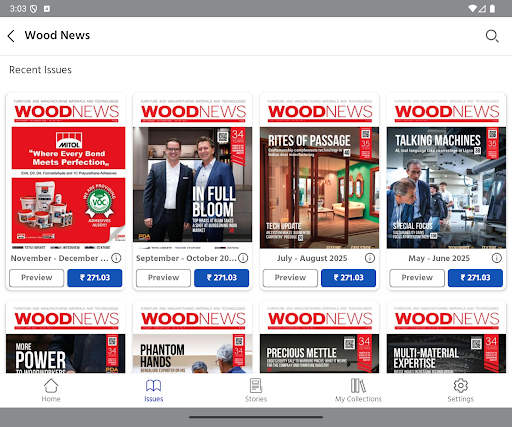Open the My Collections tab
This screenshot has height=427, width=512.
coord(358,390)
